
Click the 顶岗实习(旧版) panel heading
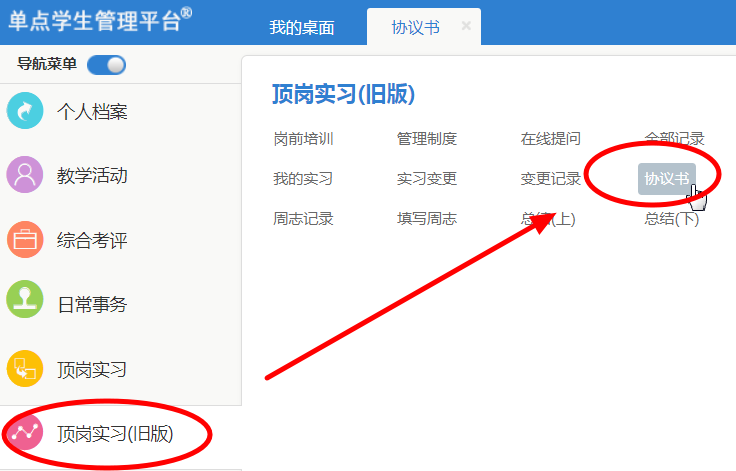click(x=344, y=94)
